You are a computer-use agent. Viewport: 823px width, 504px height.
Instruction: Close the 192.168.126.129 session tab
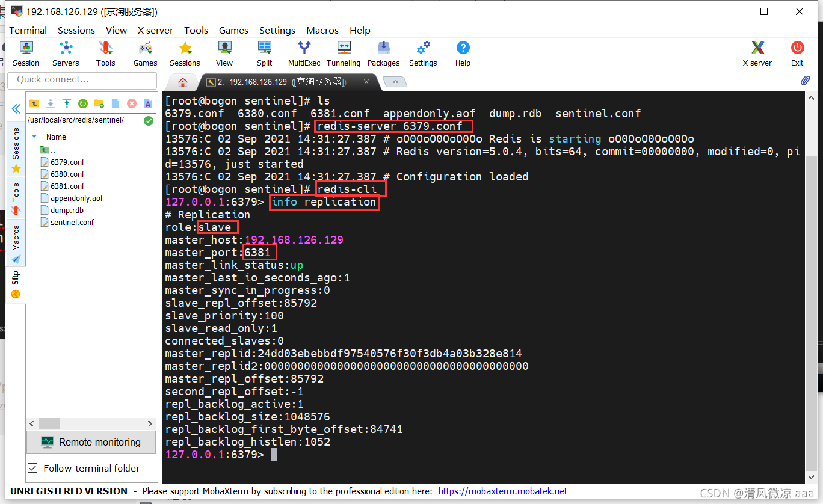pyautogui.click(x=366, y=82)
